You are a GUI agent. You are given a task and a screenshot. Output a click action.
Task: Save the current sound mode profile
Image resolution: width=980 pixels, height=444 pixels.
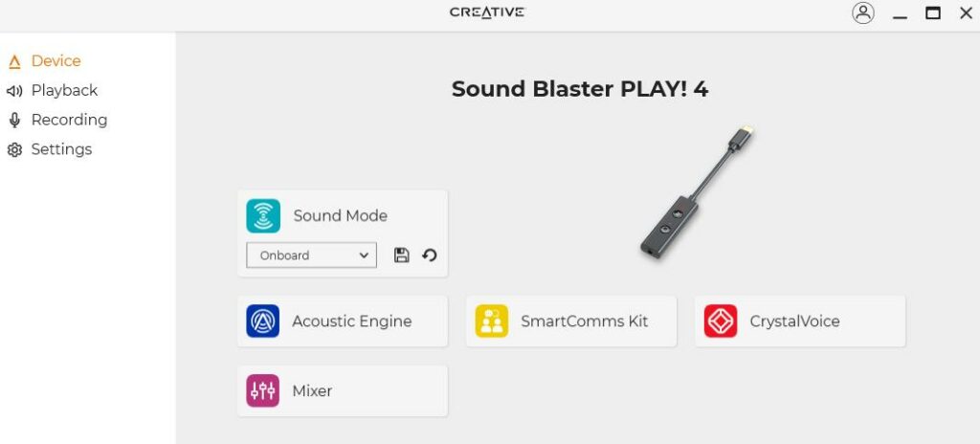(402, 255)
